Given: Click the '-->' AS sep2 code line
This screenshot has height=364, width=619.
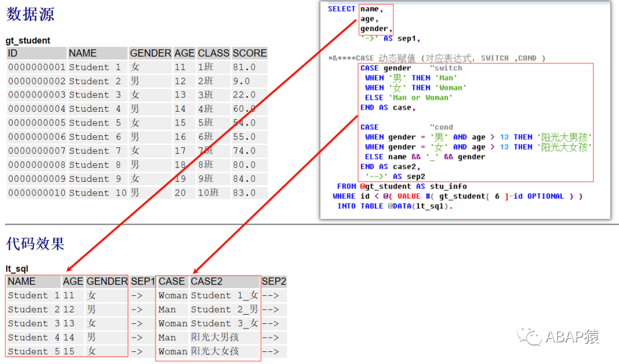Looking at the screenshot, I should click(x=395, y=177).
